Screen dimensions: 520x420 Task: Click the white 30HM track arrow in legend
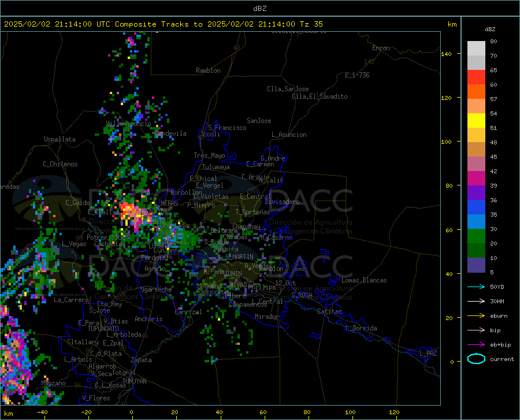click(476, 302)
